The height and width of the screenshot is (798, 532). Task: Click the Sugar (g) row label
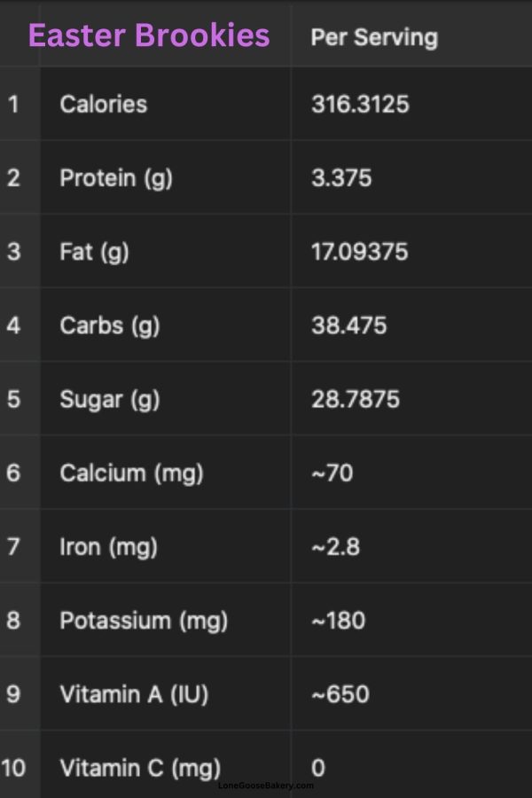point(109,399)
